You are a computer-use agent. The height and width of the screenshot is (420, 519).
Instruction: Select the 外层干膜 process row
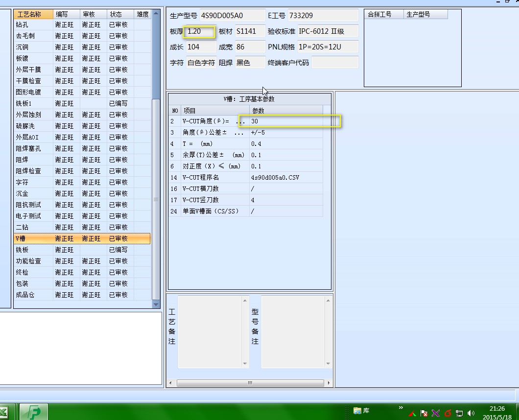click(x=82, y=70)
